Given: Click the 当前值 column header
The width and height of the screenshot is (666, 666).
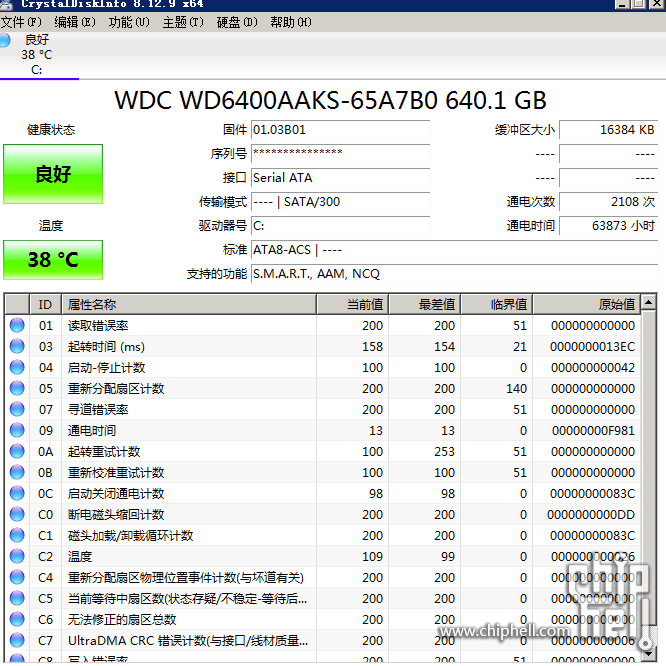Looking at the screenshot, I should (x=353, y=304).
